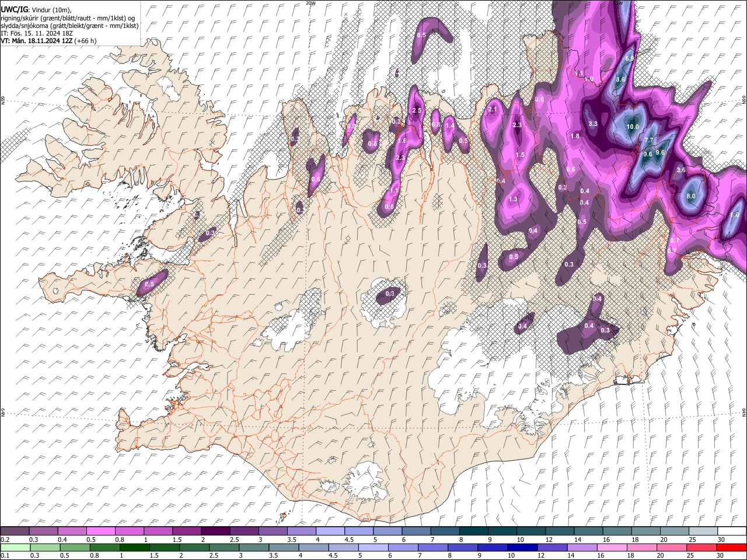This screenshot has height=560, width=747.
Task: Click the '2.1' precipitation value on the map
Action: tap(492, 109)
